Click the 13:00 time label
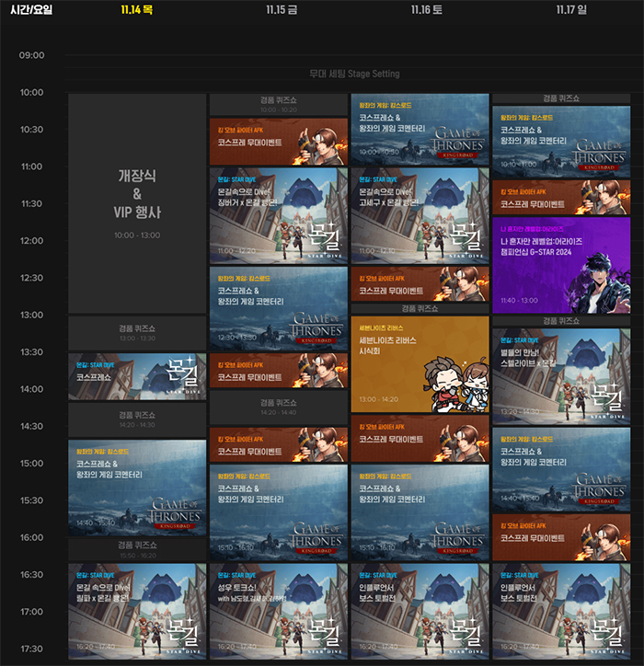Image resolution: width=644 pixels, height=666 pixels. pos(31,316)
